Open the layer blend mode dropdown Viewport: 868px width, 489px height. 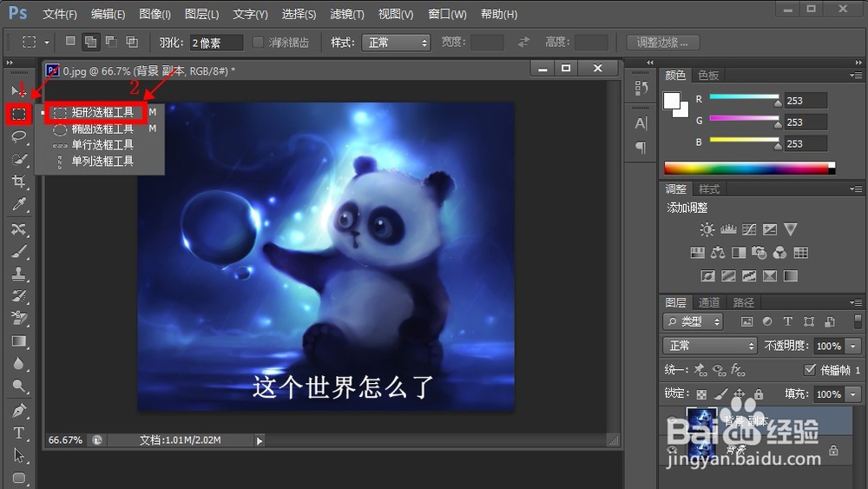click(x=710, y=346)
